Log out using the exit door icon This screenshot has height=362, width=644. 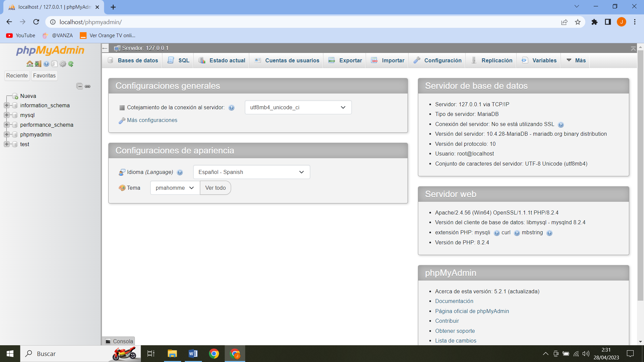pos(38,64)
